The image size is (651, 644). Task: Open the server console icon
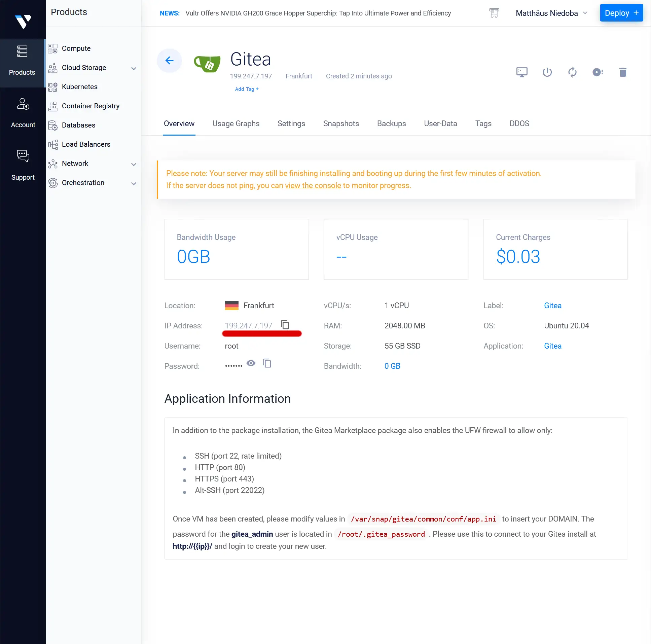click(521, 72)
